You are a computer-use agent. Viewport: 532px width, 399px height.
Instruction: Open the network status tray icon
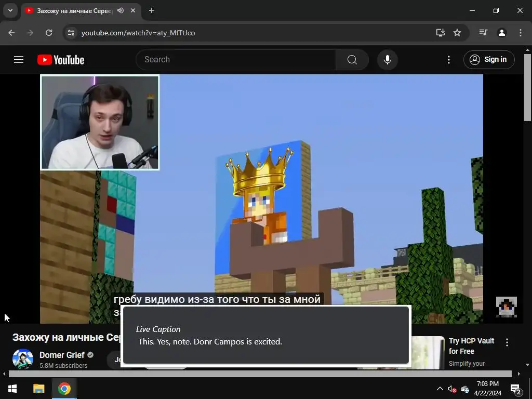click(465, 389)
